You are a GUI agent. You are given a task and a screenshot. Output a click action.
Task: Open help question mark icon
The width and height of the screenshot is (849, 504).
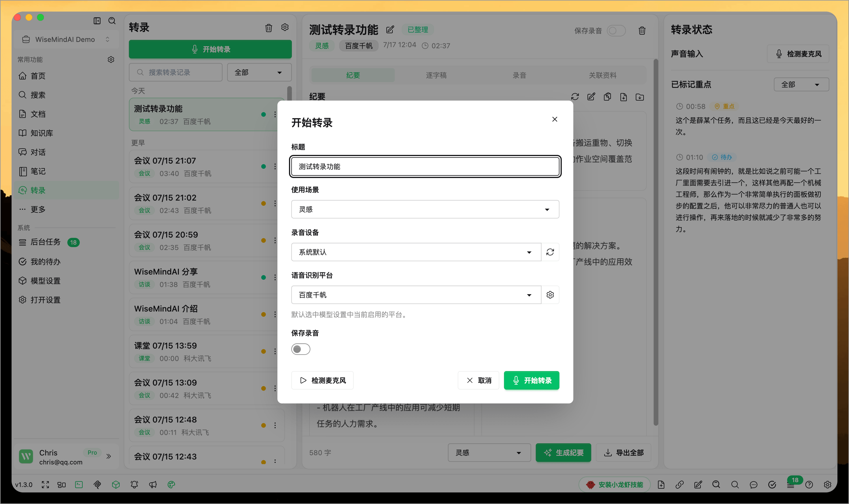coord(809,485)
